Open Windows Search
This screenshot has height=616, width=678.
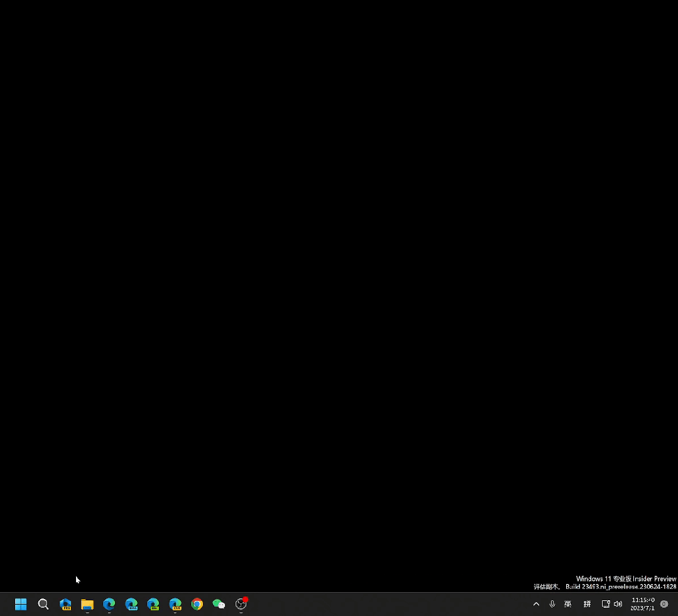pos(43,604)
